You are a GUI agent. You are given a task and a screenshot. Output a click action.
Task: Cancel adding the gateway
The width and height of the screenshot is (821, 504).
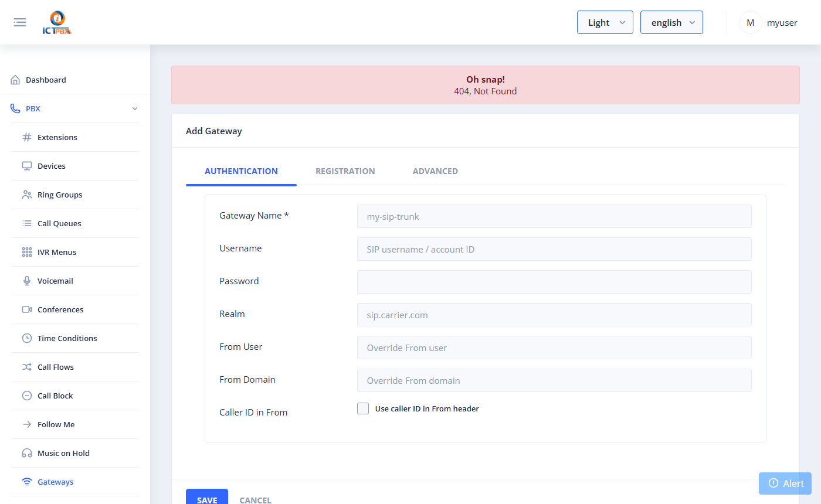click(x=256, y=500)
